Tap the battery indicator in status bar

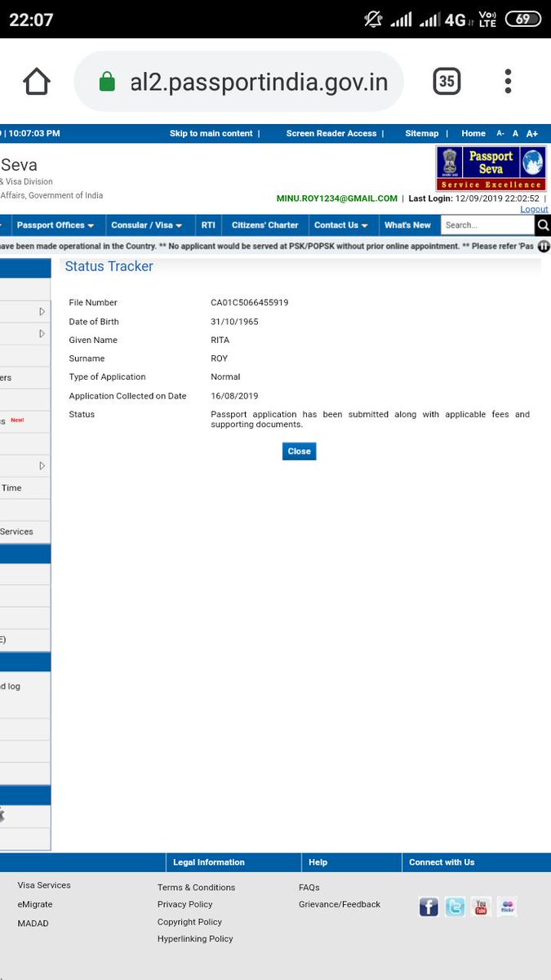523,19
